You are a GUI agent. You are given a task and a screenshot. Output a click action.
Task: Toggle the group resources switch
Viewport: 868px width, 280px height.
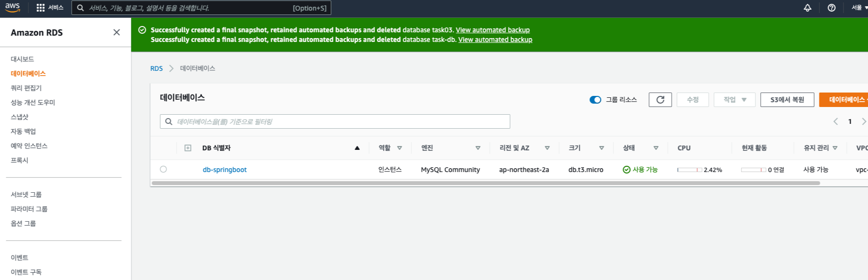(595, 100)
